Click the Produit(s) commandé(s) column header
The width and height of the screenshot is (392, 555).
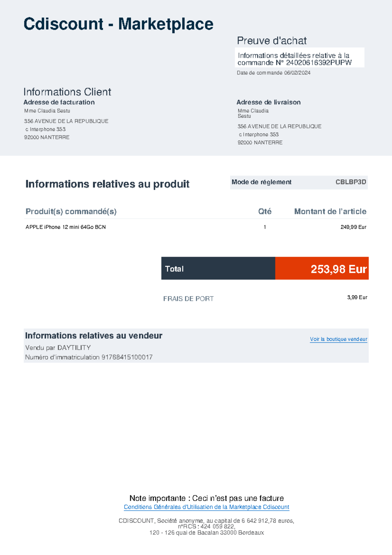71,211
